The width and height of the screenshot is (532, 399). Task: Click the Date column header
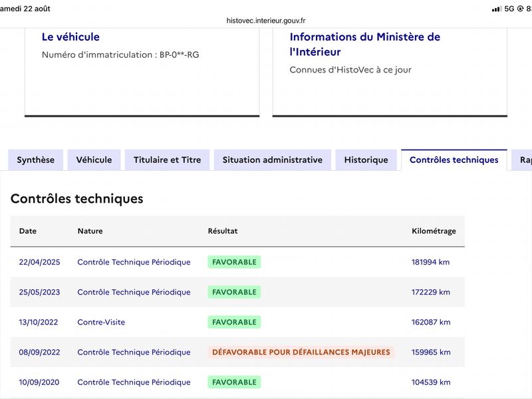[28, 231]
